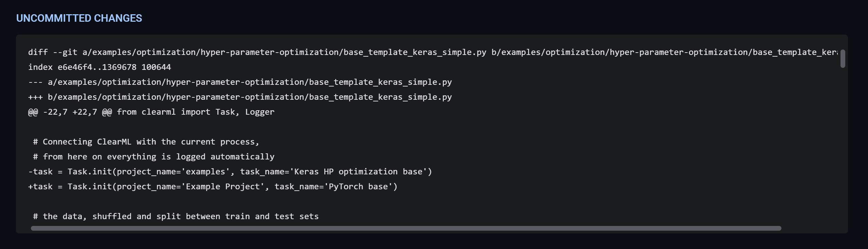Click the 'the data, shuffled and split' comment
The height and width of the screenshot is (249, 868).
[x=176, y=216]
